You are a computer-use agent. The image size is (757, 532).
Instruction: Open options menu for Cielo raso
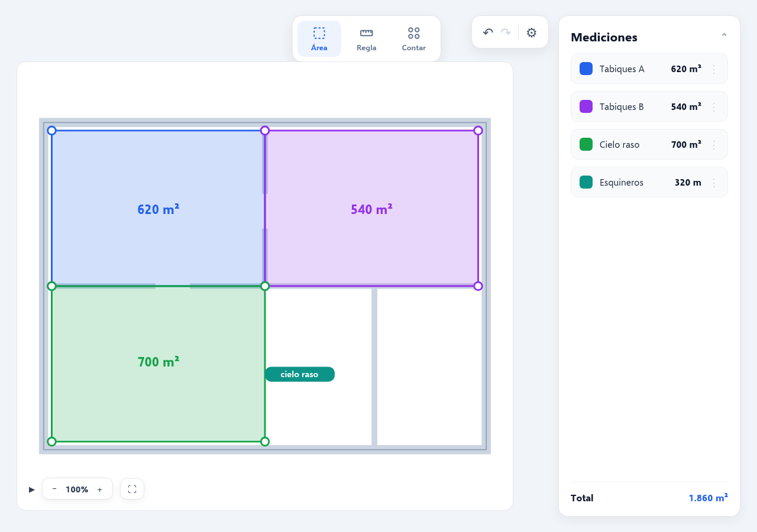tap(714, 145)
